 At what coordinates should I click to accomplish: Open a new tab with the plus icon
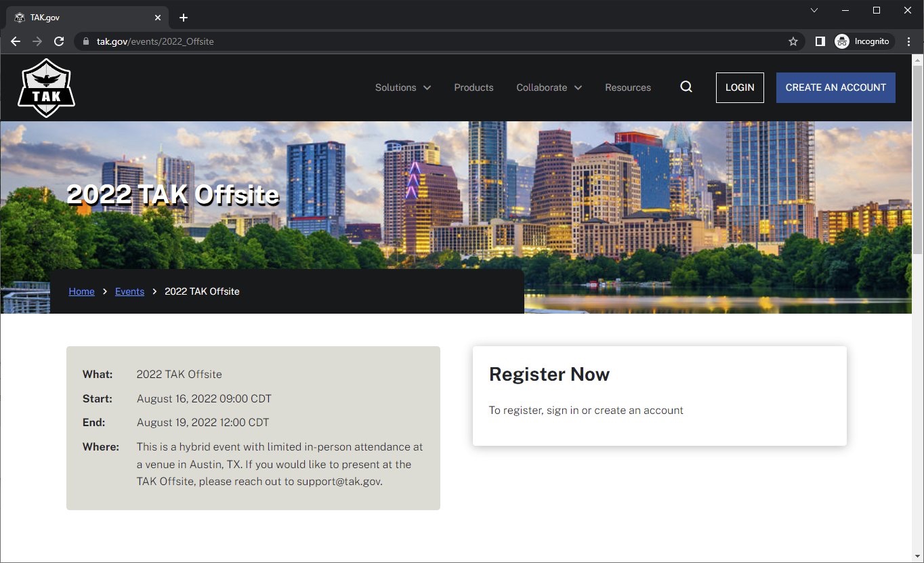click(184, 18)
